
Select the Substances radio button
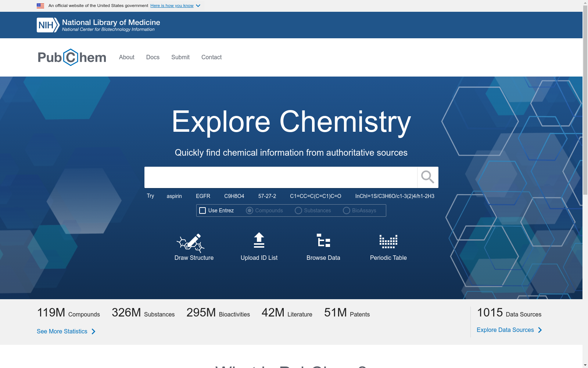pyautogui.click(x=298, y=210)
